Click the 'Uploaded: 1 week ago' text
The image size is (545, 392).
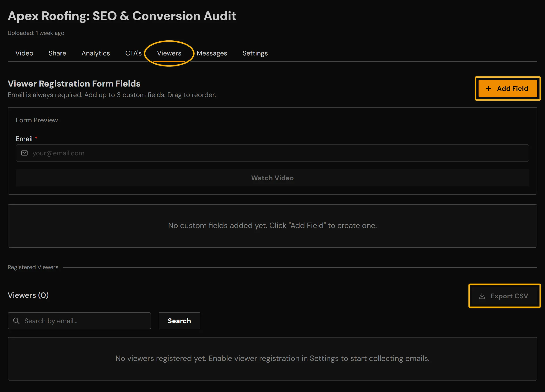pos(36,33)
